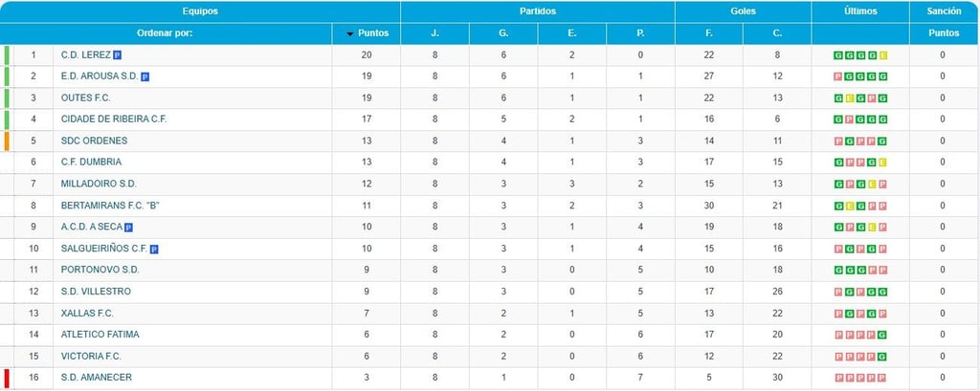This screenshot has width=980, height=391.
Task: Click the last green G result icon for ATLETICO FATIMA
Action: pyautogui.click(x=881, y=335)
